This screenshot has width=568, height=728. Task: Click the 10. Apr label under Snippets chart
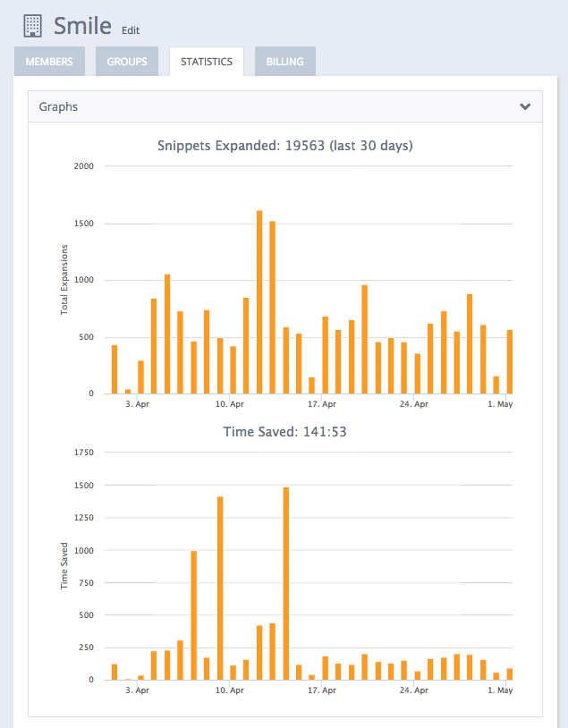229,404
